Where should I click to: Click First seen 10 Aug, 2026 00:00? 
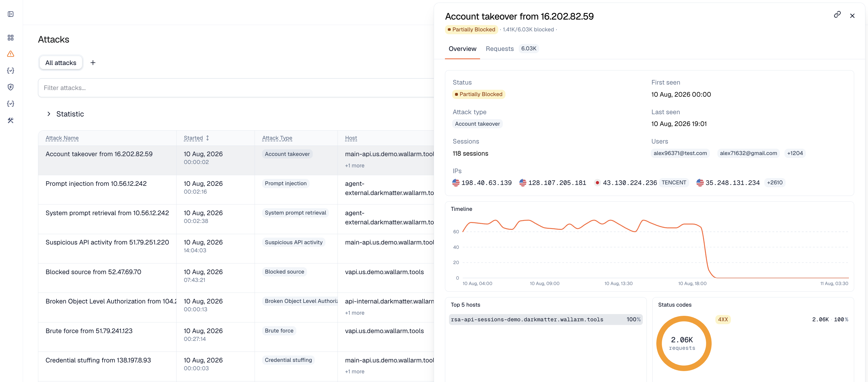coord(681,95)
